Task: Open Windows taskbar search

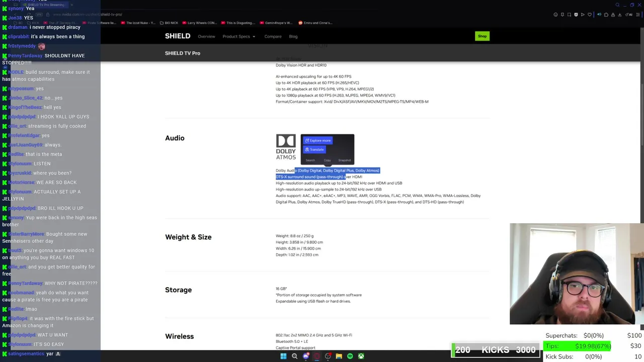Action: pos(295,356)
